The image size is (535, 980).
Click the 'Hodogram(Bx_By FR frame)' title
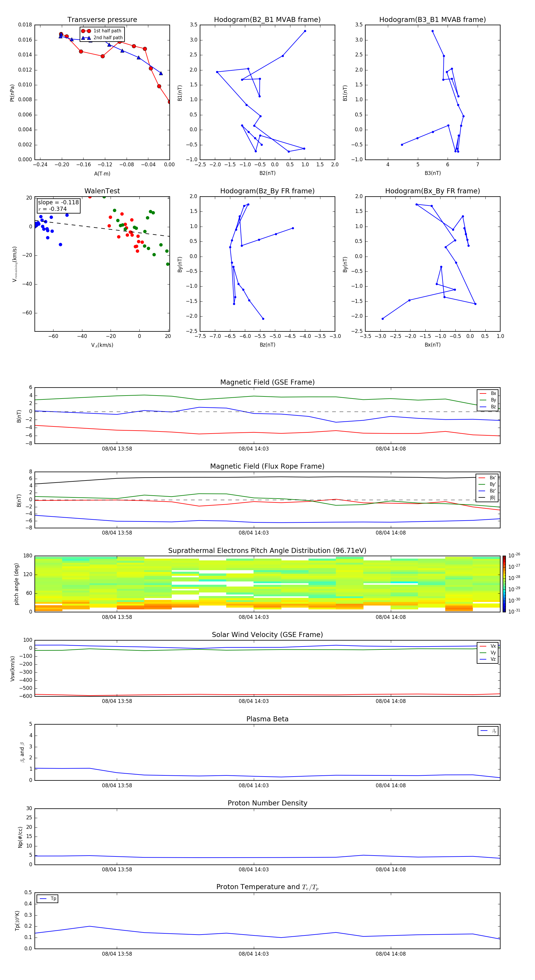432,191
